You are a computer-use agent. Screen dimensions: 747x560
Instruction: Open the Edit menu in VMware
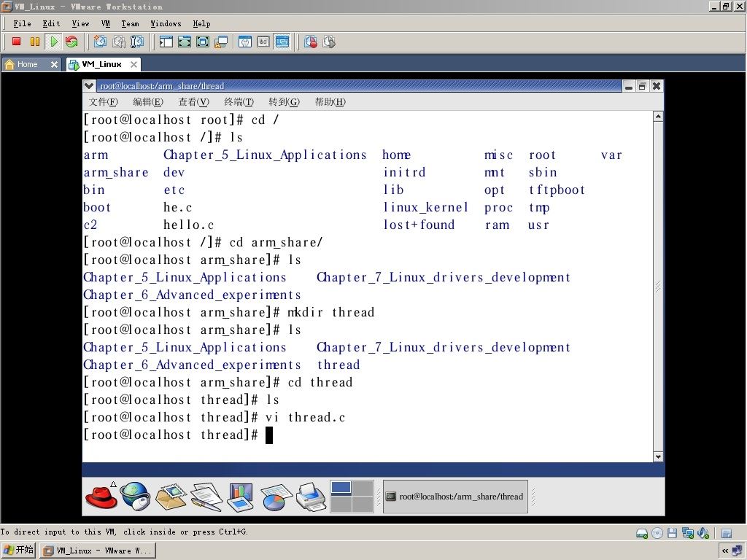point(51,23)
